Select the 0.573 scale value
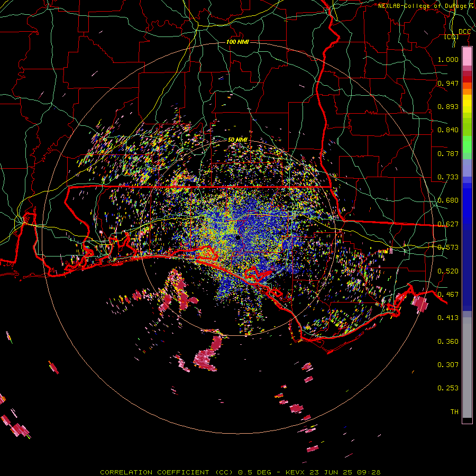Image resolution: width=476 pixels, height=476 pixels. [448, 248]
